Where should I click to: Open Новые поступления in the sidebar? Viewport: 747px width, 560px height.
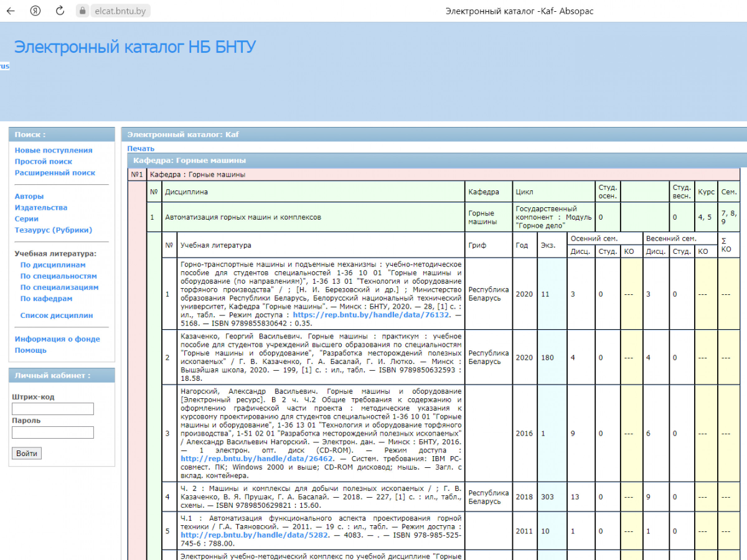pyautogui.click(x=54, y=150)
